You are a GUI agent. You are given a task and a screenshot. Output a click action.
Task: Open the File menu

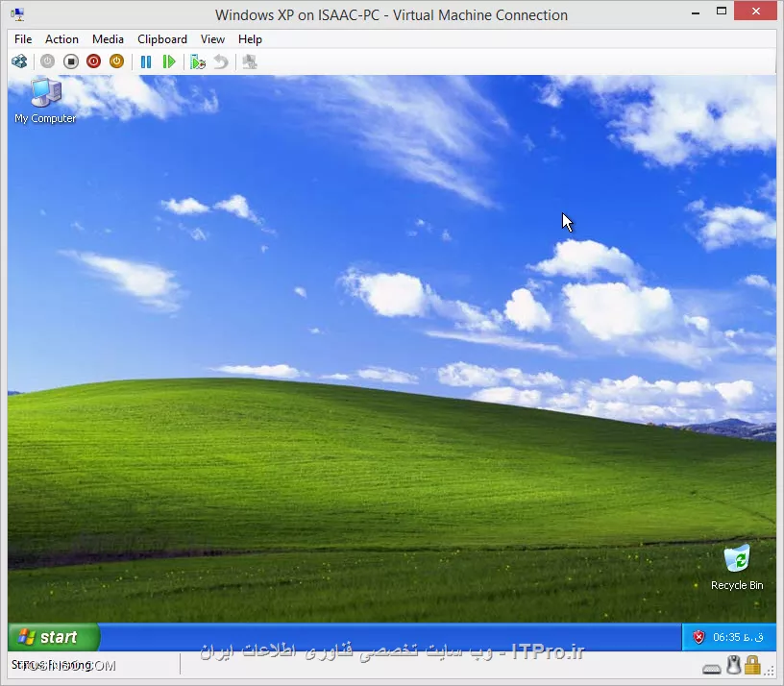tap(23, 39)
